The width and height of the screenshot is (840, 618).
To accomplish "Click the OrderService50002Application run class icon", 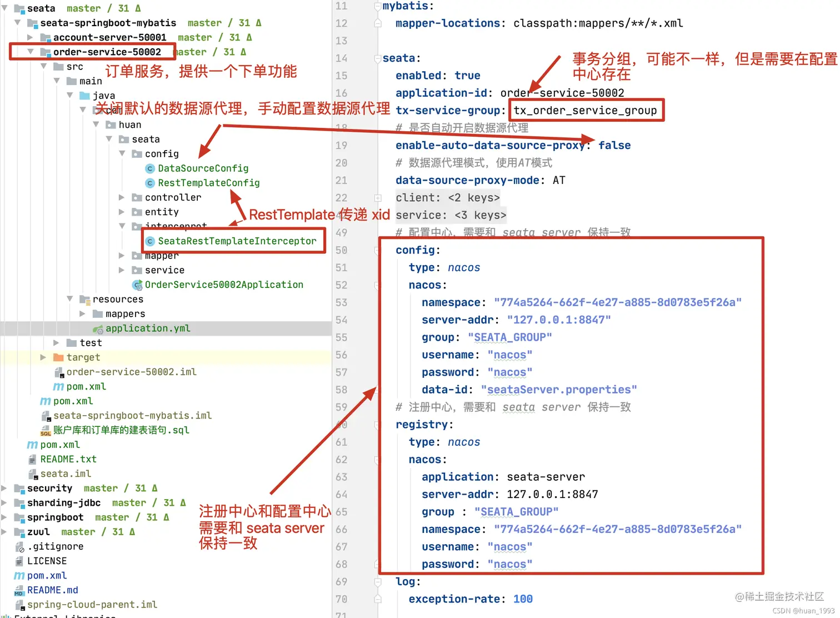I will coord(137,285).
